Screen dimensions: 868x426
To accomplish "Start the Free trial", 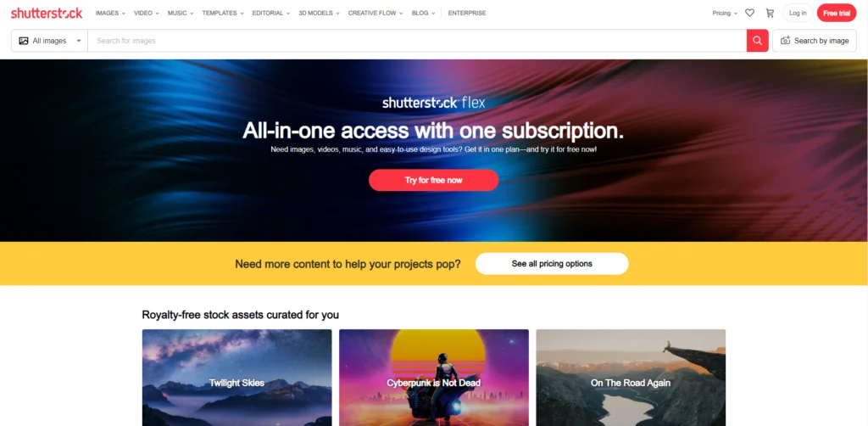I will pos(837,13).
